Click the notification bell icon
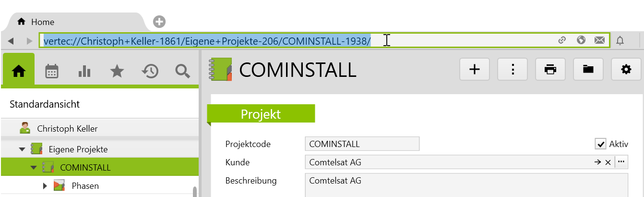This screenshot has width=644, height=197. tap(620, 40)
